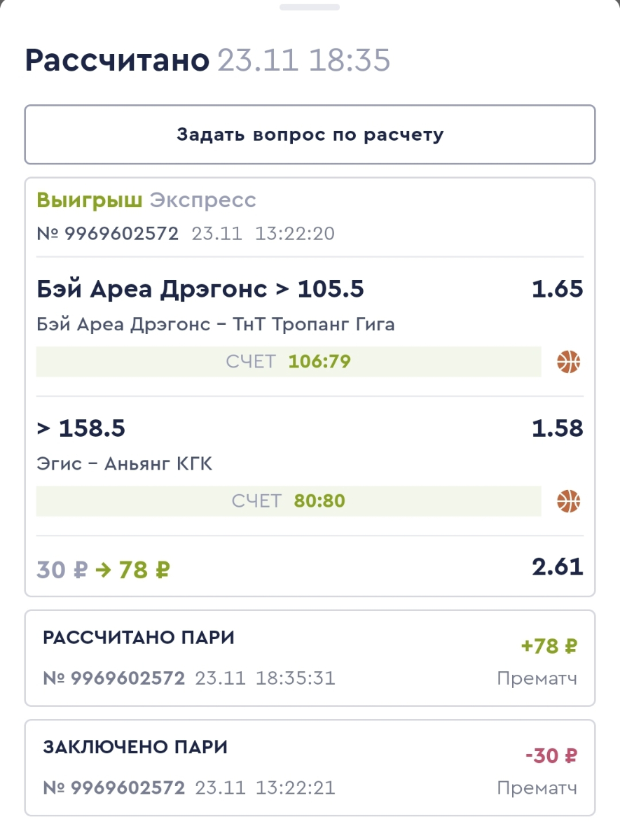
Task: Grab the sheet drag handle at top
Action: [x=310, y=7]
